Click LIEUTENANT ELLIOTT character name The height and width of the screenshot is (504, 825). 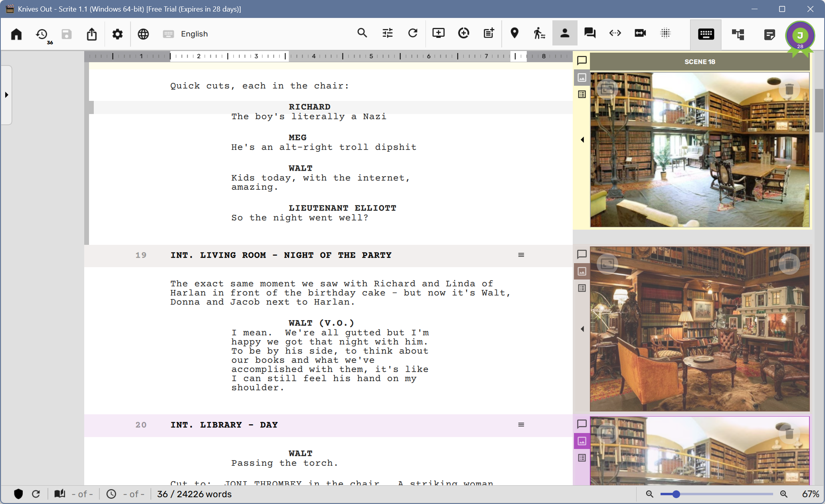tap(342, 208)
